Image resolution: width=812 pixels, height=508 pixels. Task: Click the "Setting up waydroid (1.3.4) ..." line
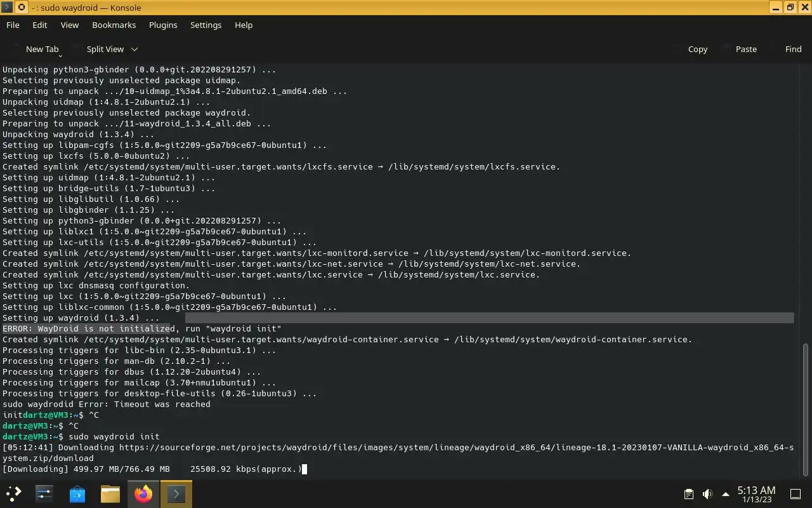click(81, 317)
